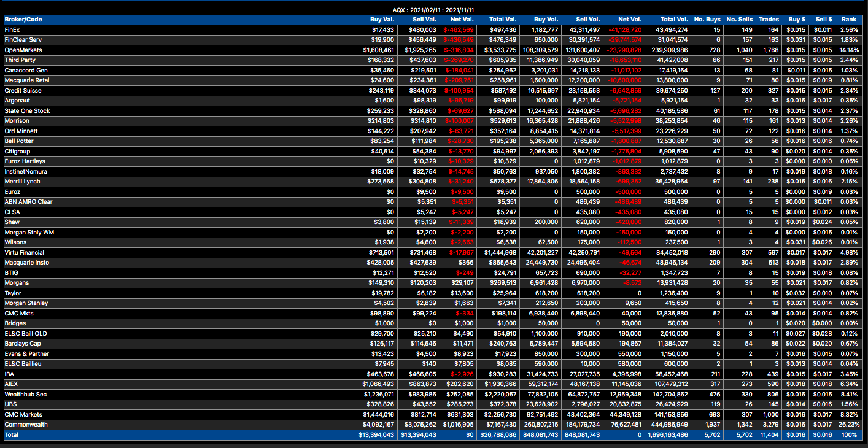
Task: Select the EL&C Baill OLD broker name
Action: point(25,333)
